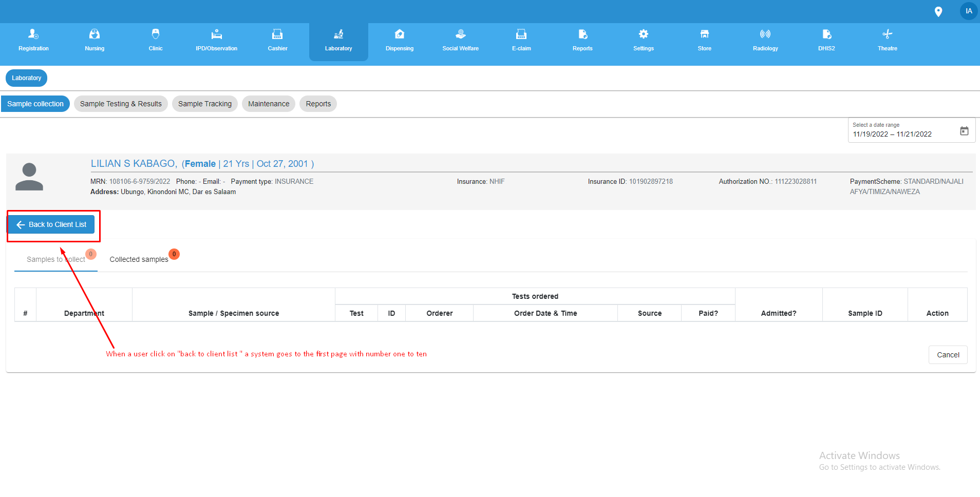Open the Registration module icon
980x497 pixels.
(x=33, y=40)
